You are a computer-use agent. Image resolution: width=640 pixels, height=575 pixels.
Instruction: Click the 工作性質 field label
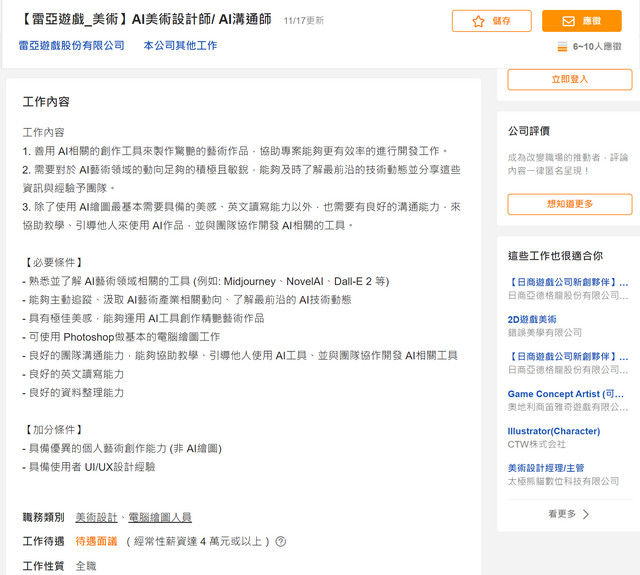[x=43, y=566]
